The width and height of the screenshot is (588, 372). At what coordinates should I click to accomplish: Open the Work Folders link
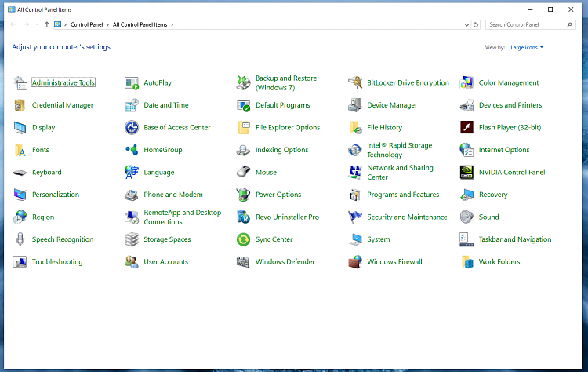pyautogui.click(x=499, y=262)
